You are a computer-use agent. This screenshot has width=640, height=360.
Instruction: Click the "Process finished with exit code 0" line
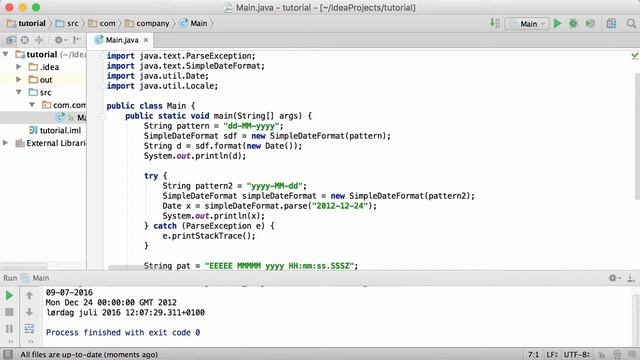coord(123,332)
